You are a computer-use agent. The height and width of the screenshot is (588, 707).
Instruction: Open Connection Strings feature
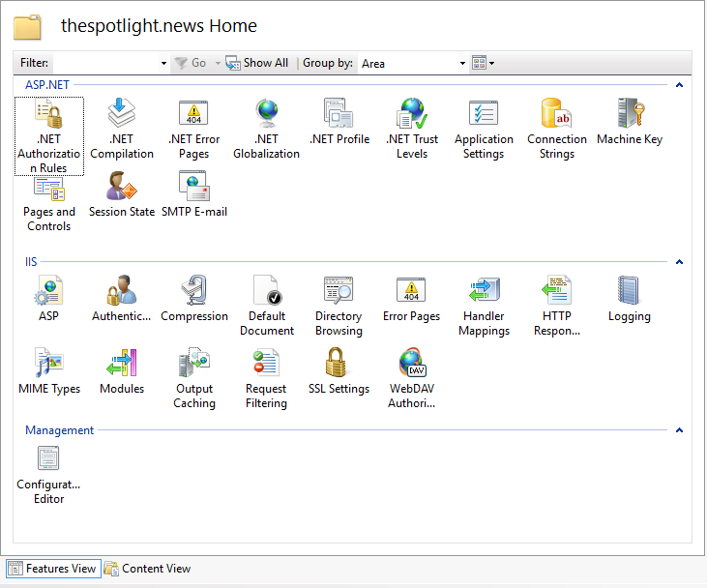[557, 129]
